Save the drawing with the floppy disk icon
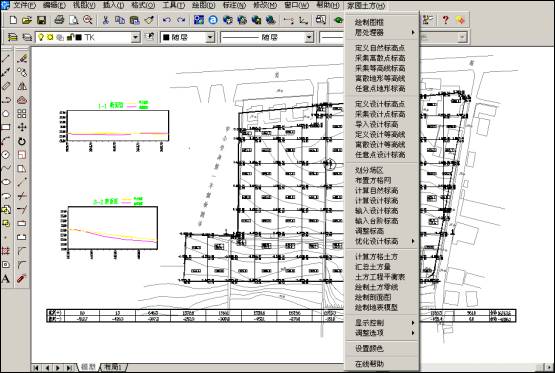The height and width of the screenshot is (373, 555). 41,20
